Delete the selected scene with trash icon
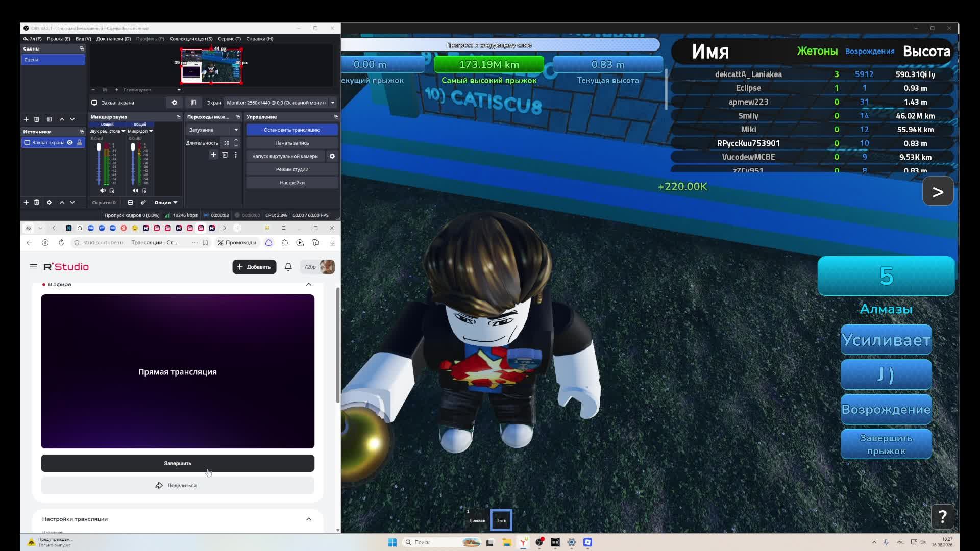980x551 pixels. [x=37, y=119]
